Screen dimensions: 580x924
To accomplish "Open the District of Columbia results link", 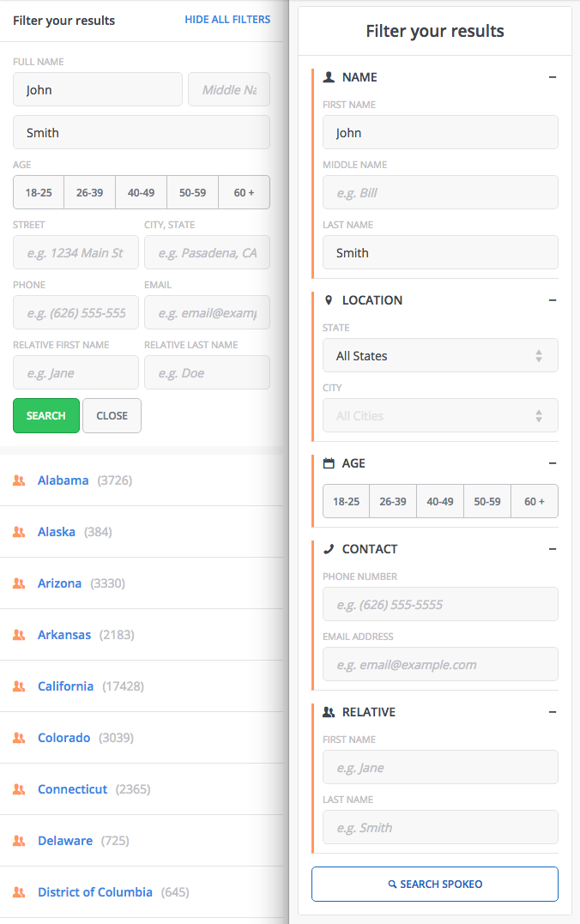I will click(x=95, y=892).
